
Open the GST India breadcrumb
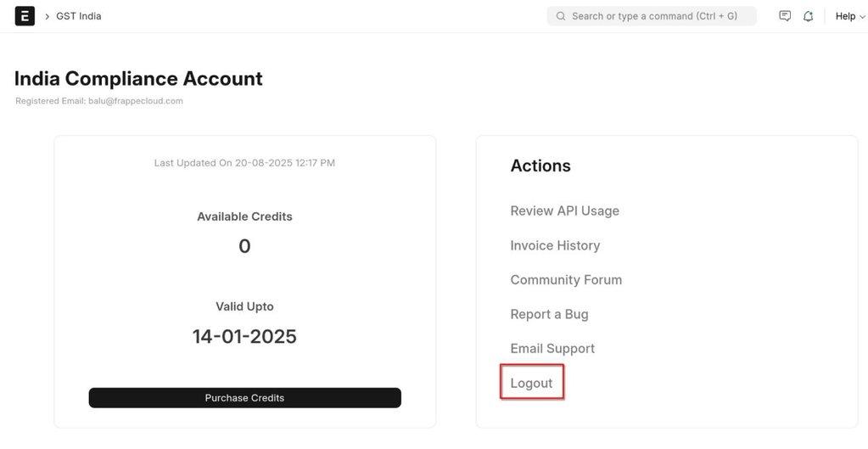coord(79,16)
